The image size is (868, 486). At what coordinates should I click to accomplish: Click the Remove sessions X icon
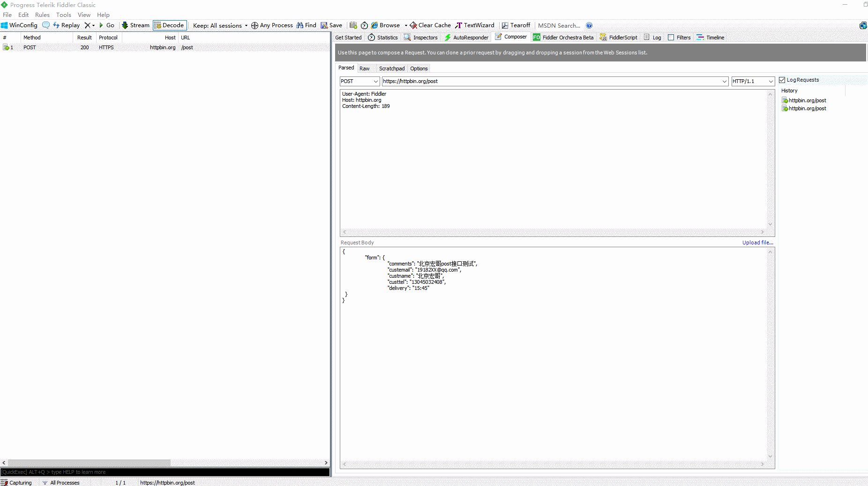[87, 25]
